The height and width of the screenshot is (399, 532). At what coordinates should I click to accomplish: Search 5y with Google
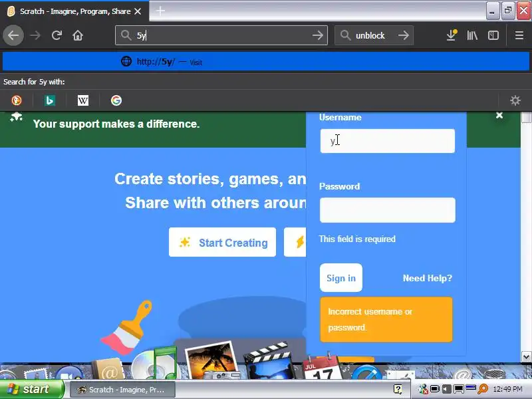pos(116,100)
